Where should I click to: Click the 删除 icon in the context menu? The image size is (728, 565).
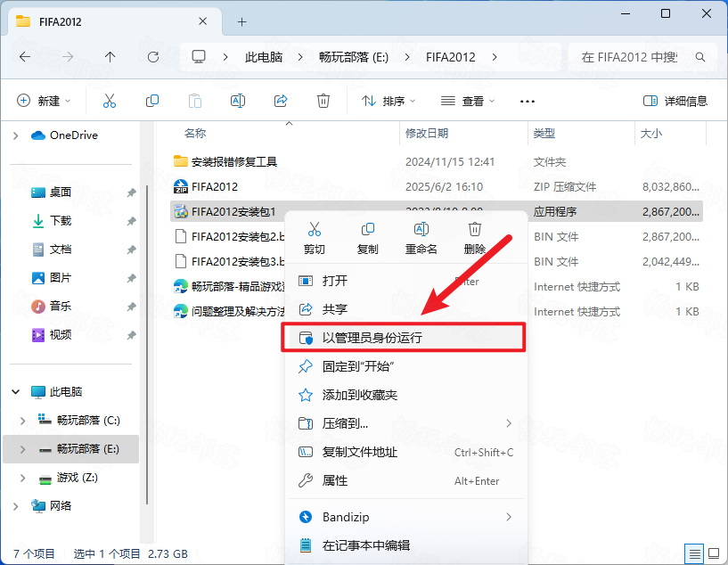475,229
